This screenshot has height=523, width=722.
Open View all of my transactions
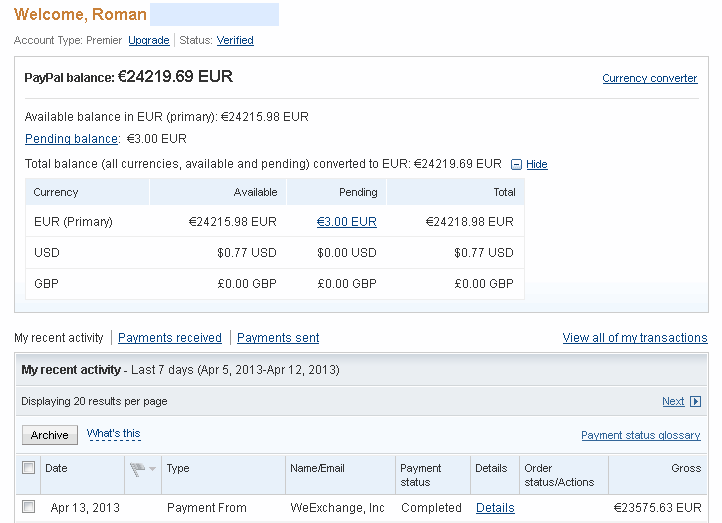point(635,337)
